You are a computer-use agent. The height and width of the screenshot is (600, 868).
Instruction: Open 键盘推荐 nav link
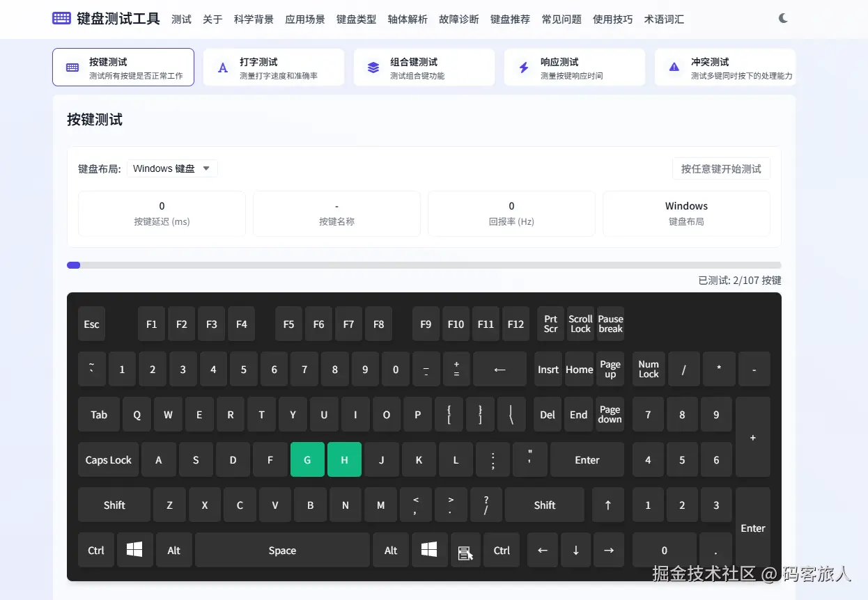tap(510, 19)
